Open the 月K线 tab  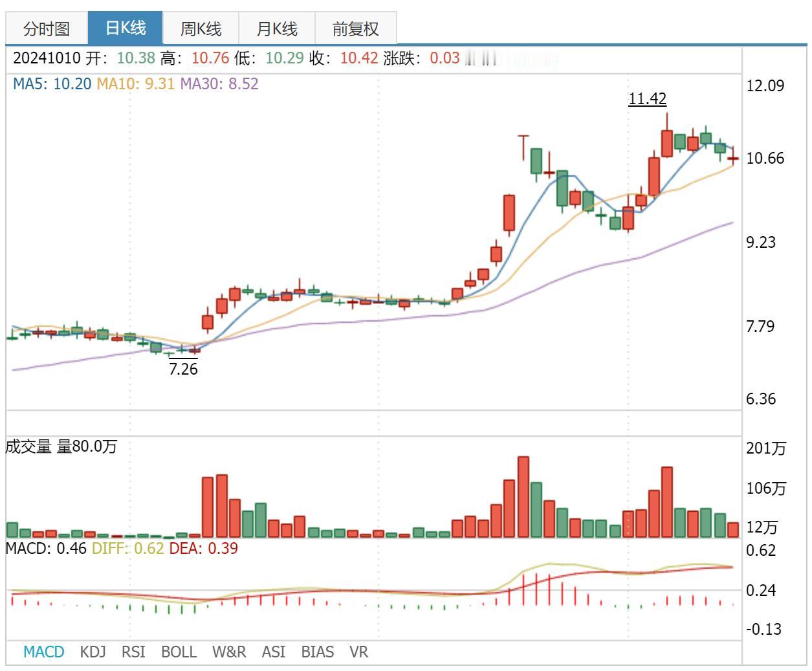(x=277, y=29)
